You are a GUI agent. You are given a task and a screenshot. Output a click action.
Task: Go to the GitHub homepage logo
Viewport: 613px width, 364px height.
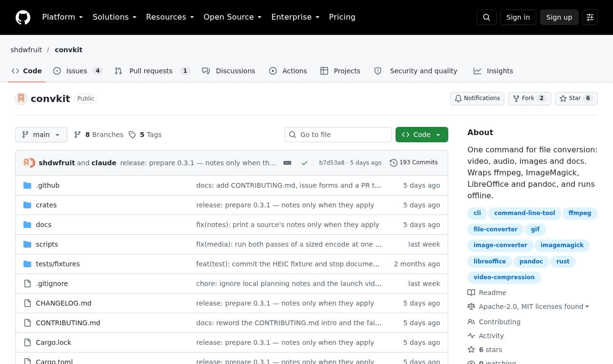tap(23, 17)
